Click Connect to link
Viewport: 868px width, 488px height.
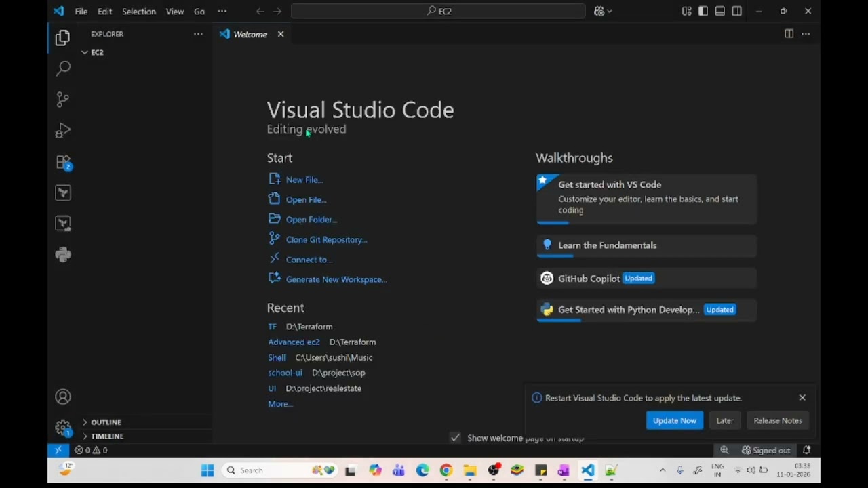click(309, 260)
